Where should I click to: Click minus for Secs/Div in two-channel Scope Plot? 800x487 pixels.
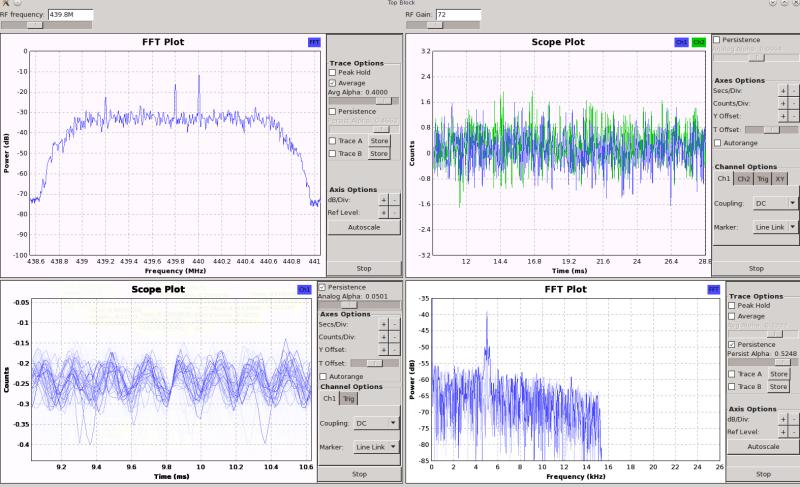coord(793,91)
